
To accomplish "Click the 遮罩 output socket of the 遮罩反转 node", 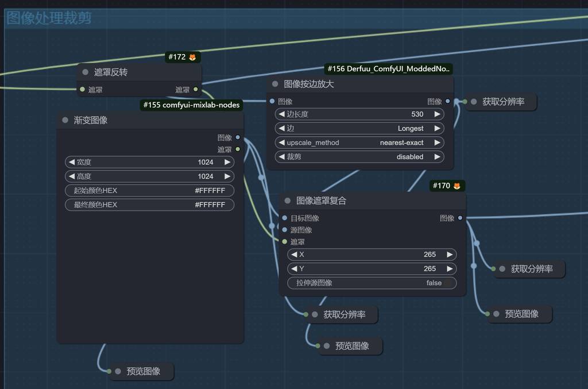I will [196, 90].
